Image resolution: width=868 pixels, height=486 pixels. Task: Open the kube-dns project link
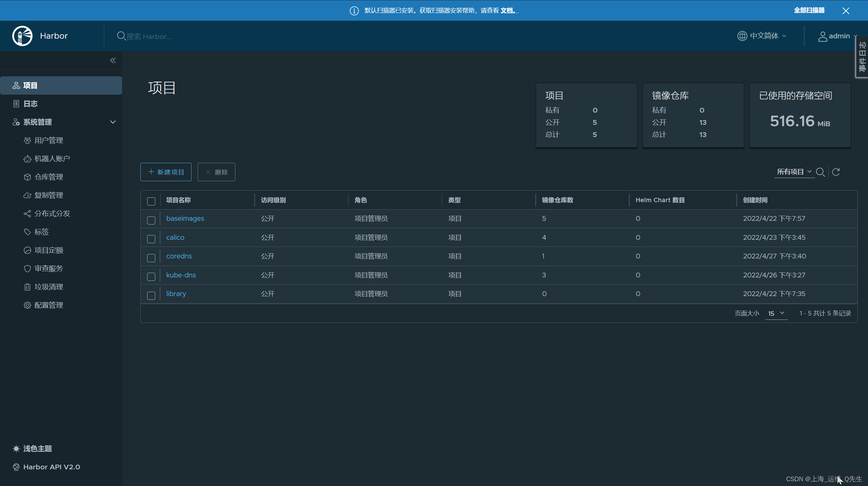click(x=181, y=275)
